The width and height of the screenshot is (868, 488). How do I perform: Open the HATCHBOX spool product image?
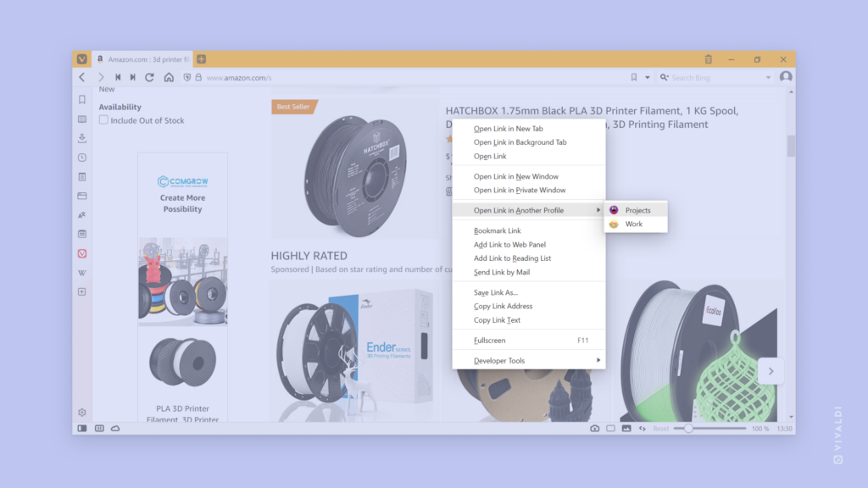pos(355,175)
